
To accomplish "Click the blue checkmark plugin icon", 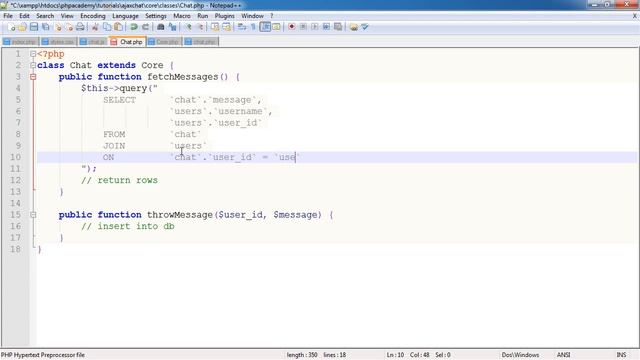I will click(364, 27).
